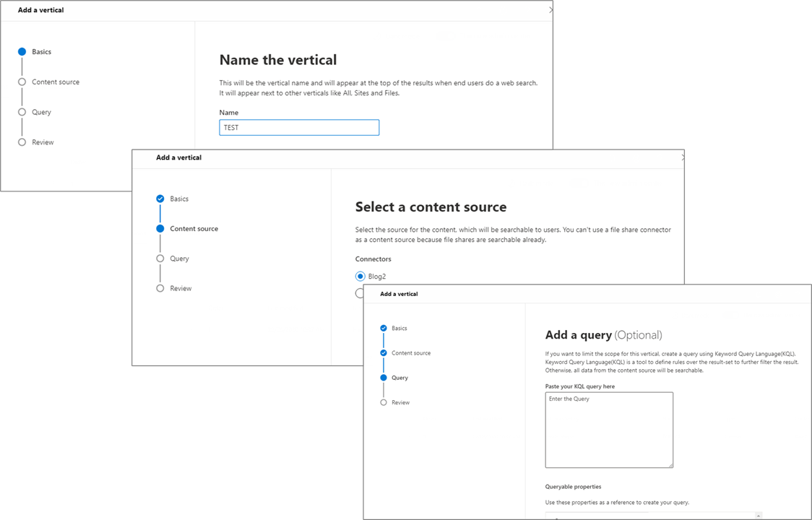Select Basics label in Add a query window
The width and height of the screenshot is (812, 520).
click(399, 329)
